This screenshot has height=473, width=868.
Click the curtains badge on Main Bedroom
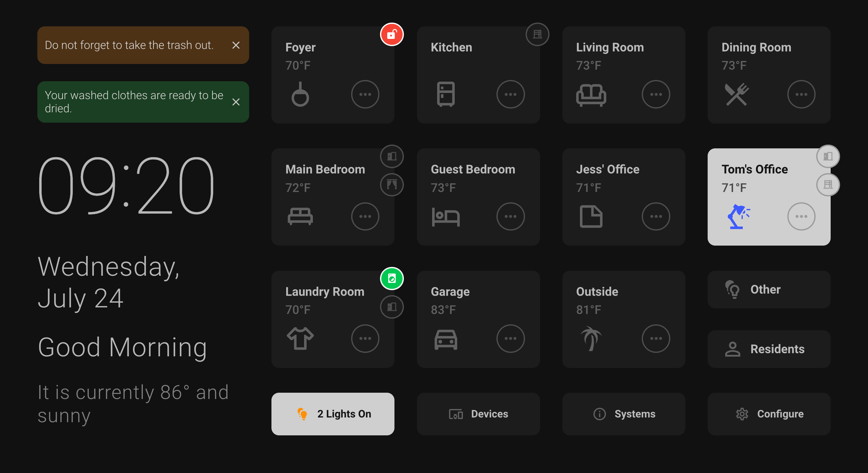(x=392, y=185)
